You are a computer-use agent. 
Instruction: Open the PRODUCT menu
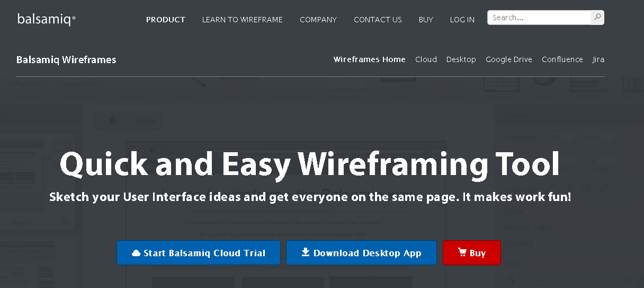(166, 20)
